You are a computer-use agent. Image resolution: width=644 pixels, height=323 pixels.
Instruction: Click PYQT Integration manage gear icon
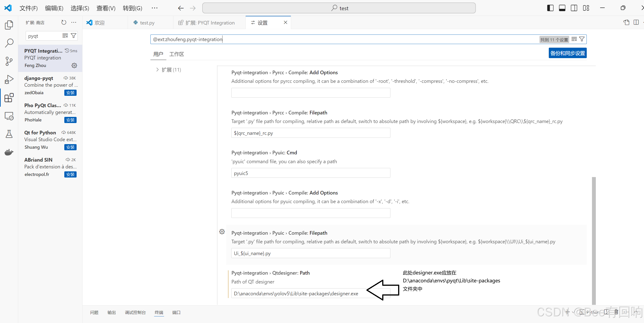click(74, 65)
